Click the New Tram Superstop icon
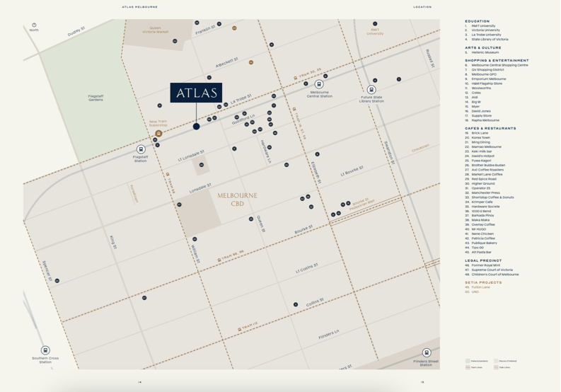The height and width of the screenshot is (392, 561). [158, 133]
